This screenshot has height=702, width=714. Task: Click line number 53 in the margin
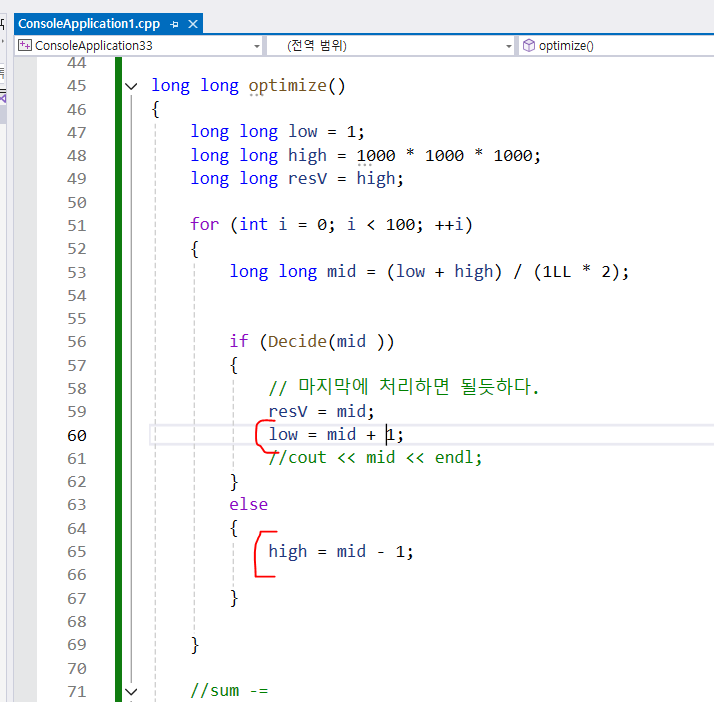click(76, 273)
